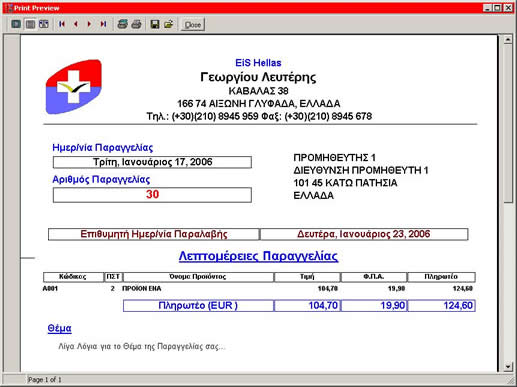517x387 pixels.
Task: Click the order number field '30'
Action: (152, 195)
